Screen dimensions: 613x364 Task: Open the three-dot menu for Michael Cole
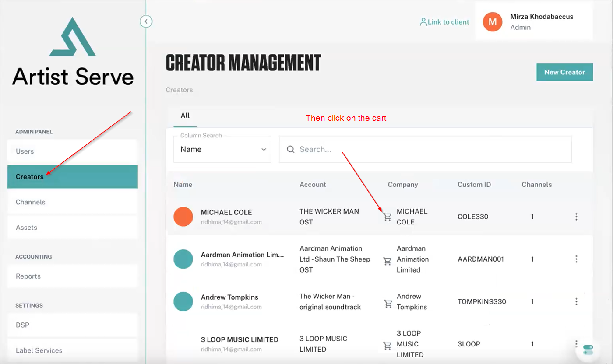point(576,217)
